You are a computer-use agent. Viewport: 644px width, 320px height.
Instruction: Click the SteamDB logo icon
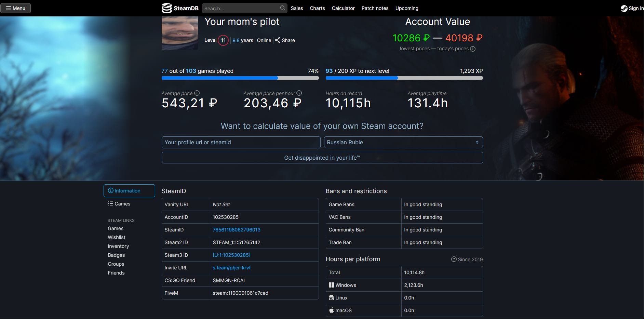tap(167, 8)
